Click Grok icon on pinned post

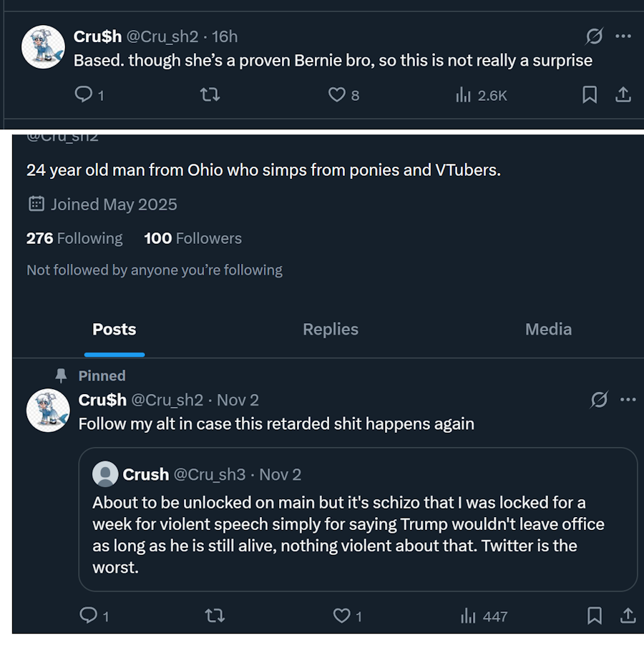pyautogui.click(x=599, y=399)
